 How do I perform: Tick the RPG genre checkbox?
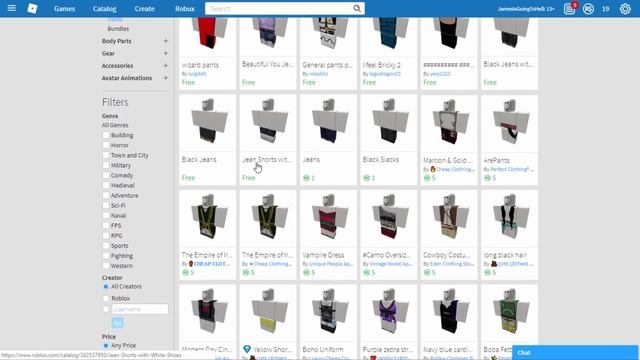pyautogui.click(x=106, y=236)
